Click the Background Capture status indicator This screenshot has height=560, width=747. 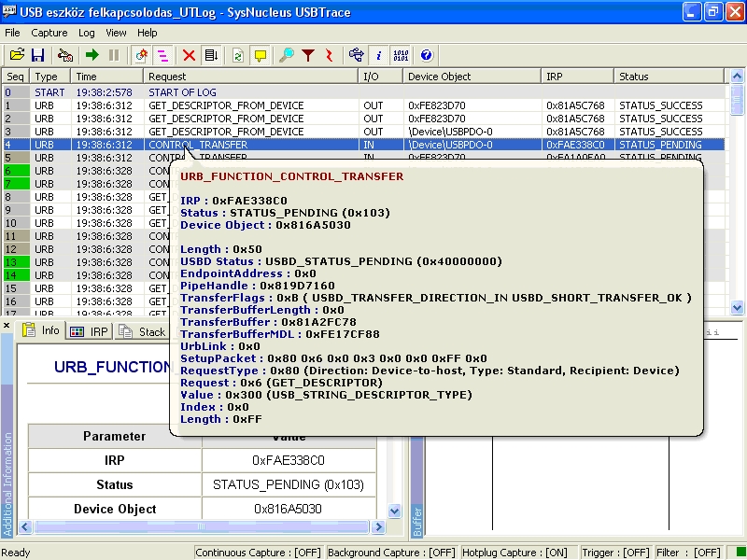coord(391,553)
